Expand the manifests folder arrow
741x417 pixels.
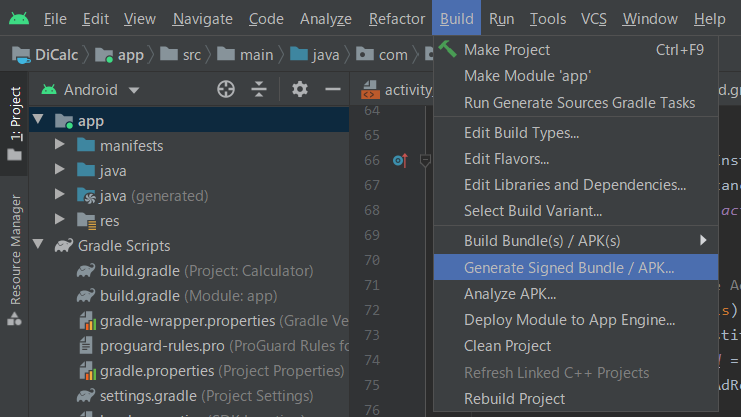point(60,144)
